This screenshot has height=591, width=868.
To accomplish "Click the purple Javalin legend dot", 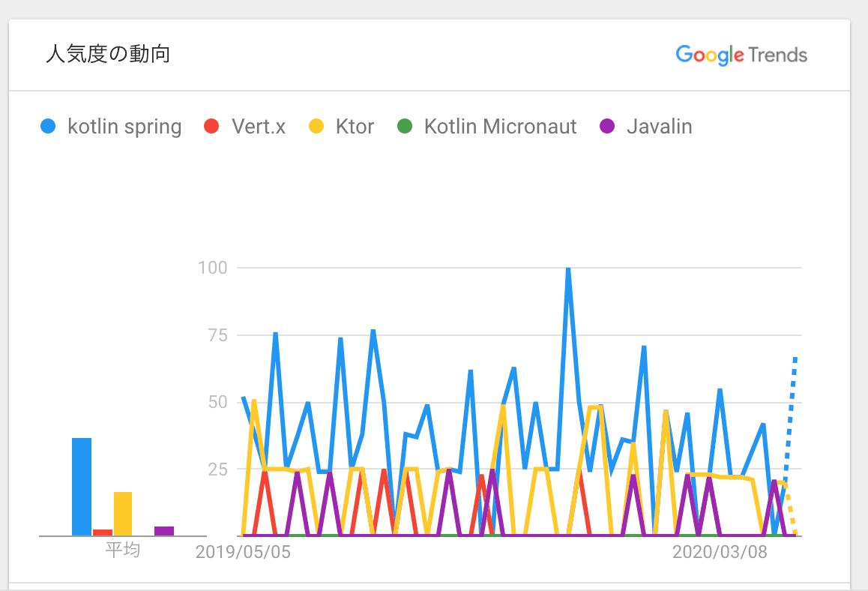I will 606,127.
